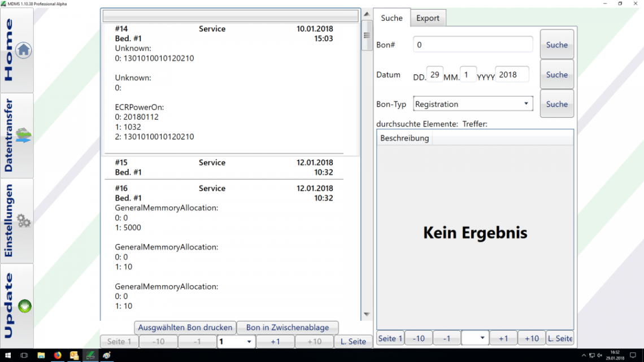Screen dimensions: 644x362
Task: Click Windows Start button in taskbar
Action: tap(8, 355)
